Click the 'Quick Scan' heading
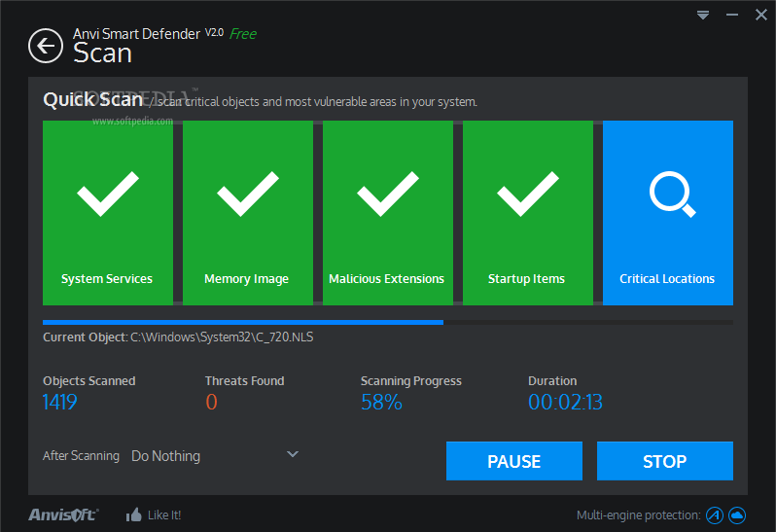 pos(93,99)
